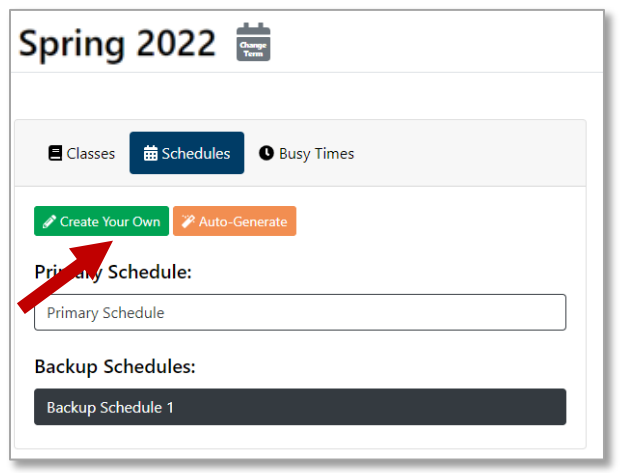Click the Backup Schedules: section label
The image size is (628, 473).
[114, 366]
